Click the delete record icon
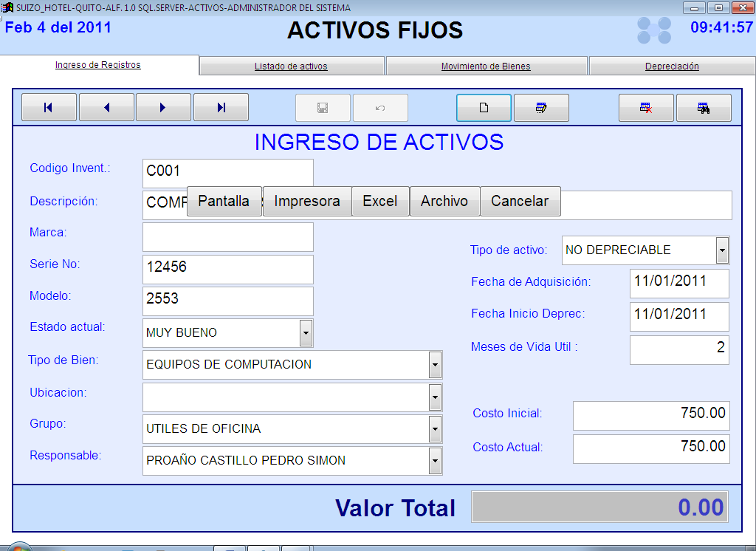 (x=646, y=108)
